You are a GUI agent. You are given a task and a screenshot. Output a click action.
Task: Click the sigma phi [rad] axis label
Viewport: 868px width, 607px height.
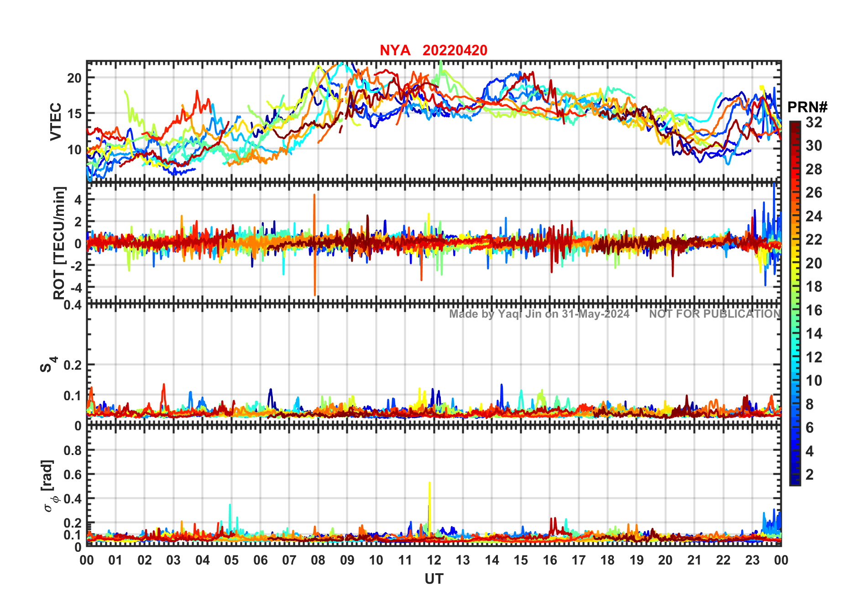click(x=49, y=486)
